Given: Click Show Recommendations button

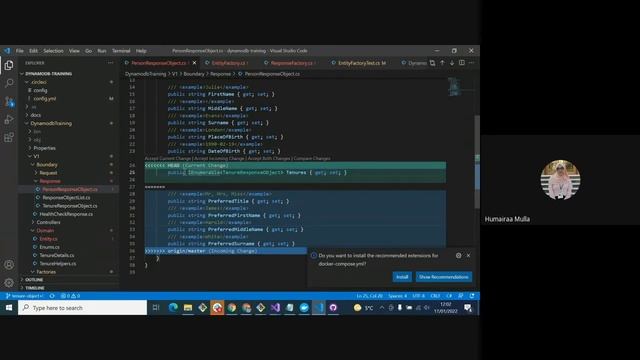Looking at the screenshot, I should [x=444, y=277].
